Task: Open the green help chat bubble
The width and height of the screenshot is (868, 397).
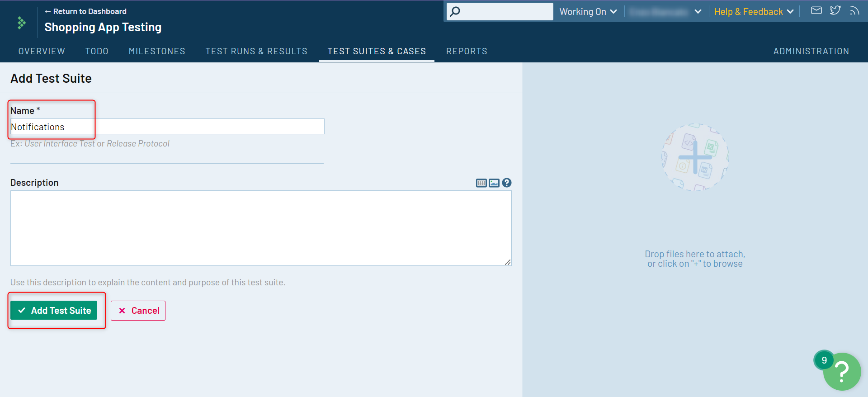Action: tap(841, 372)
